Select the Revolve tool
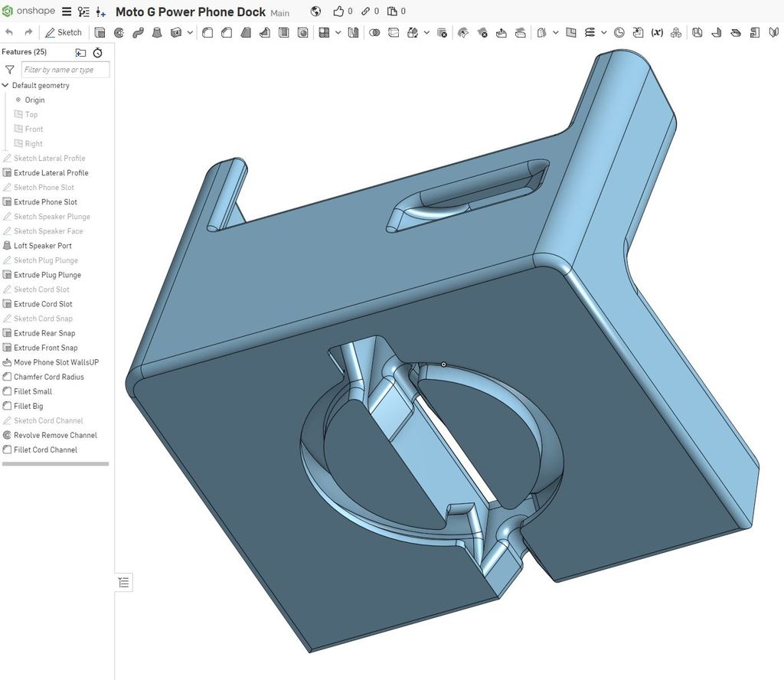784x680 pixels. [119, 32]
